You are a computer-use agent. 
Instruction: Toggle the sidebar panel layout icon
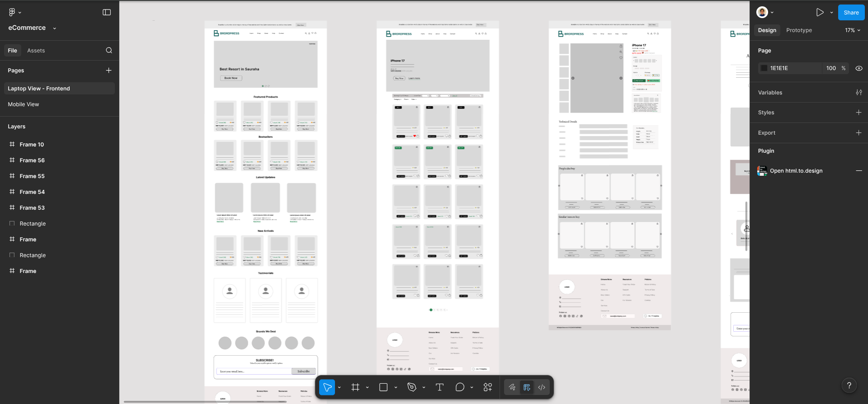(107, 13)
